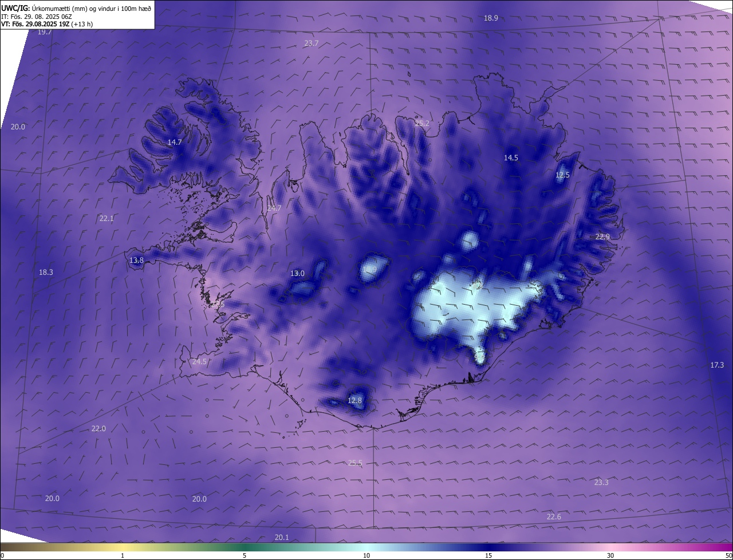Click the 12.8 value near the south coast
Image resolution: width=733 pixels, height=560 pixels.
click(x=354, y=400)
